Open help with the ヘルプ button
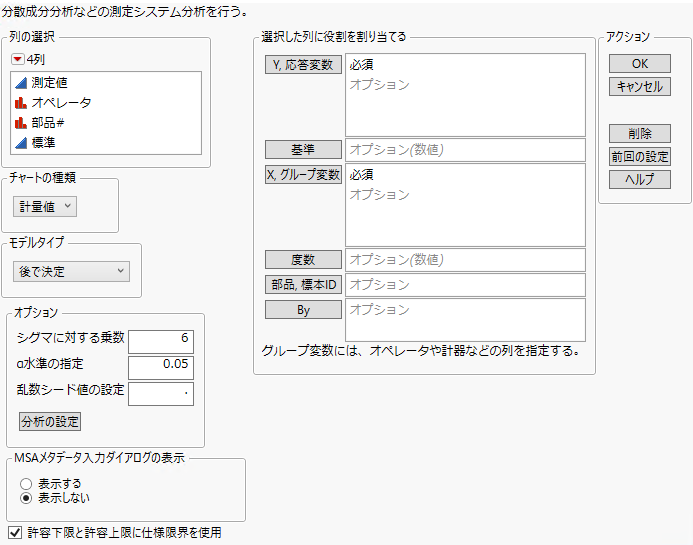Viewport: 693px width, 545px height. point(640,179)
